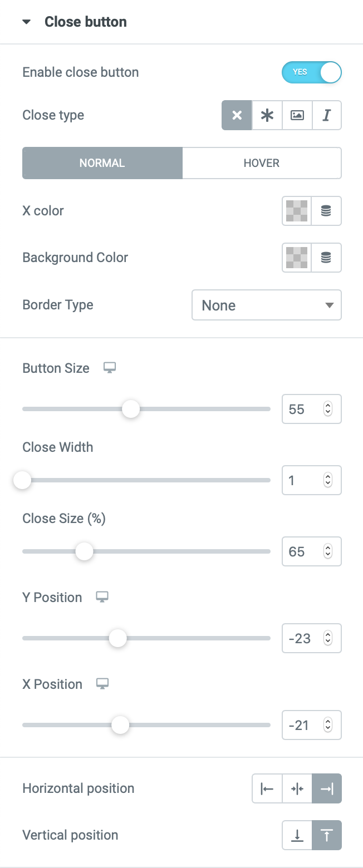This screenshot has height=868, width=363.
Task: Select the text (I) close type
Action: click(x=327, y=115)
